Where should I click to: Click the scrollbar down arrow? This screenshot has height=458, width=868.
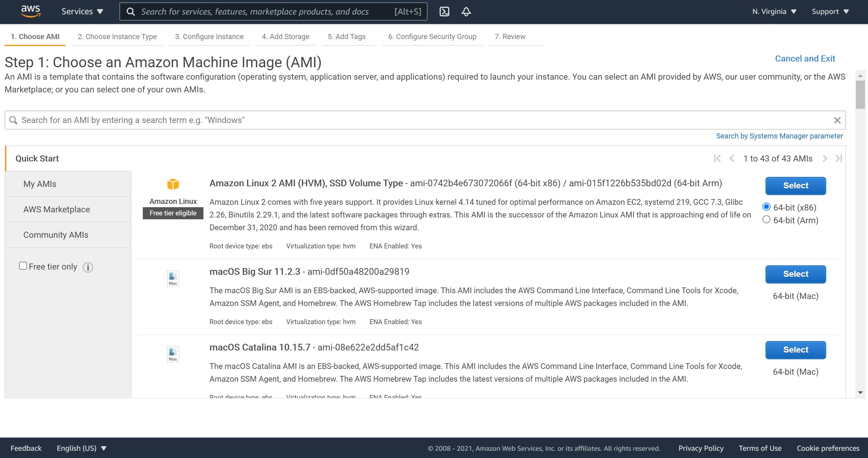tap(860, 392)
